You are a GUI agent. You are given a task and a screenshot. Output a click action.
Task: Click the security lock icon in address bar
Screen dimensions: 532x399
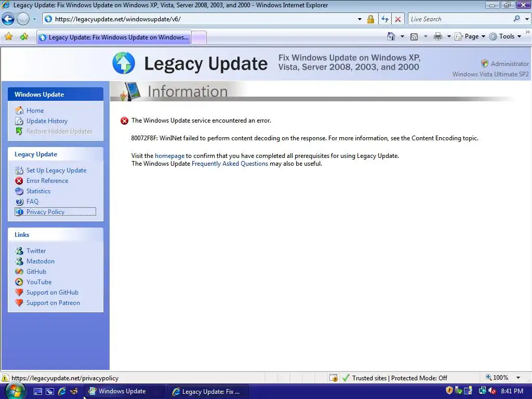370,19
